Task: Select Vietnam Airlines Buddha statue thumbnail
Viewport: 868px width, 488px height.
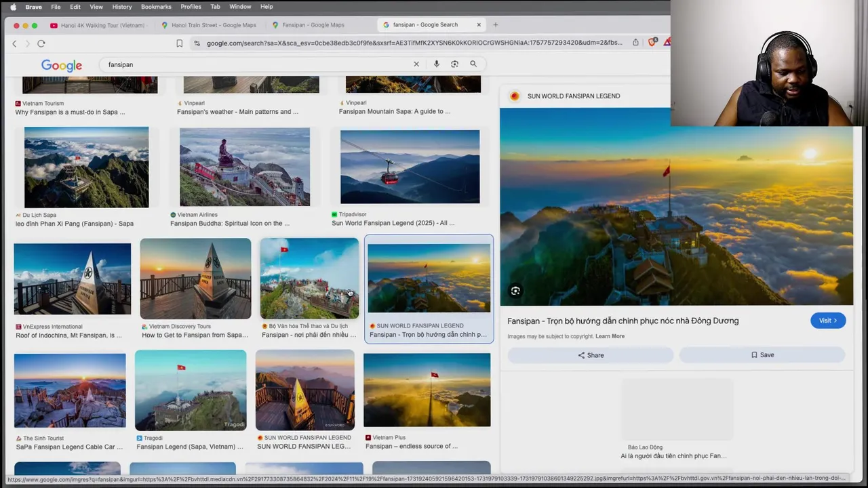Action: (x=245, y=167)
